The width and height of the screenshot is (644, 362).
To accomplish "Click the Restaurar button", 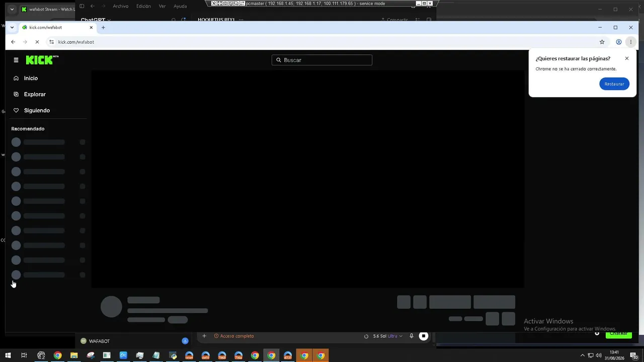I will (x=614, y=84).
